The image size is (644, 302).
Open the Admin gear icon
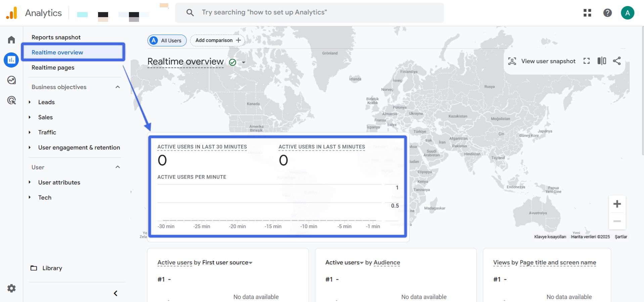(x=11, y=288)
